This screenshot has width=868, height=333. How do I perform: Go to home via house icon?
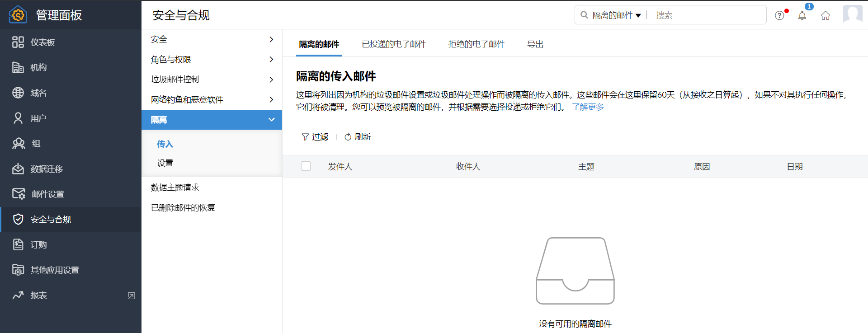(x=826, y=15)
